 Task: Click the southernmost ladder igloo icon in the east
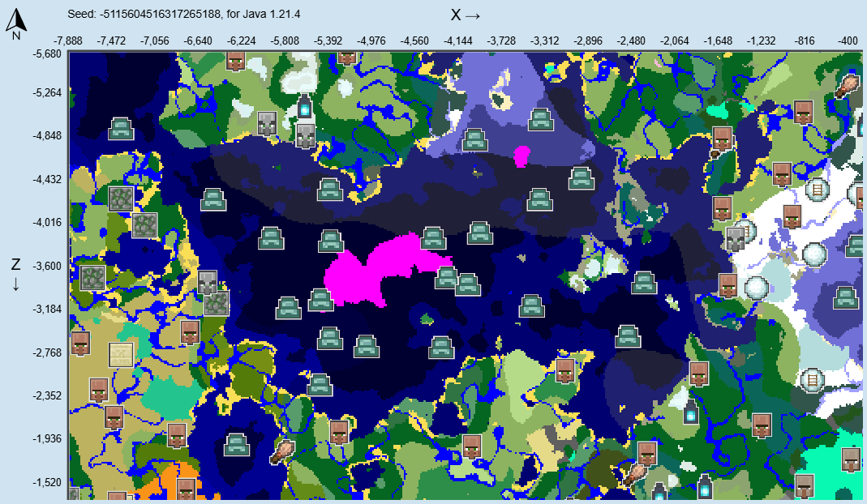(813, 381)
